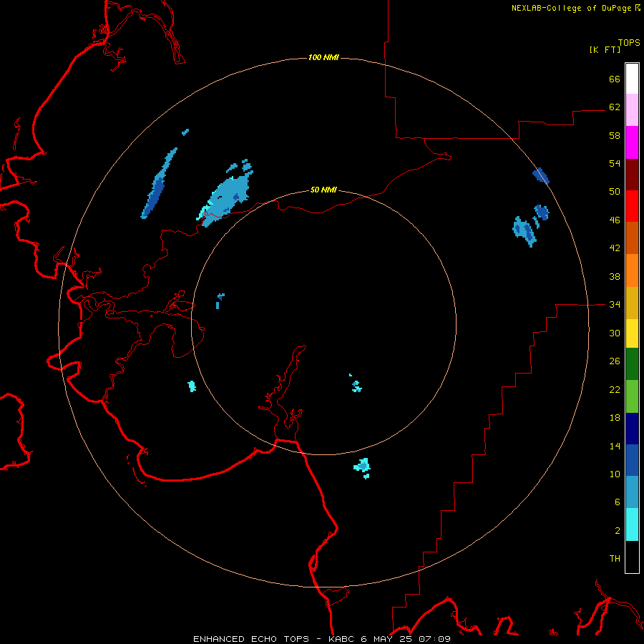Select the cyan legend swatch
Screen dimensions: 644x644
coord(632,525)
